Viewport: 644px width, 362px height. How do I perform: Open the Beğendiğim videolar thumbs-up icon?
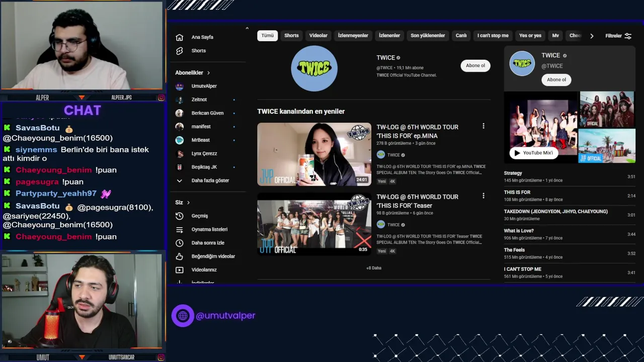point(179,256)
